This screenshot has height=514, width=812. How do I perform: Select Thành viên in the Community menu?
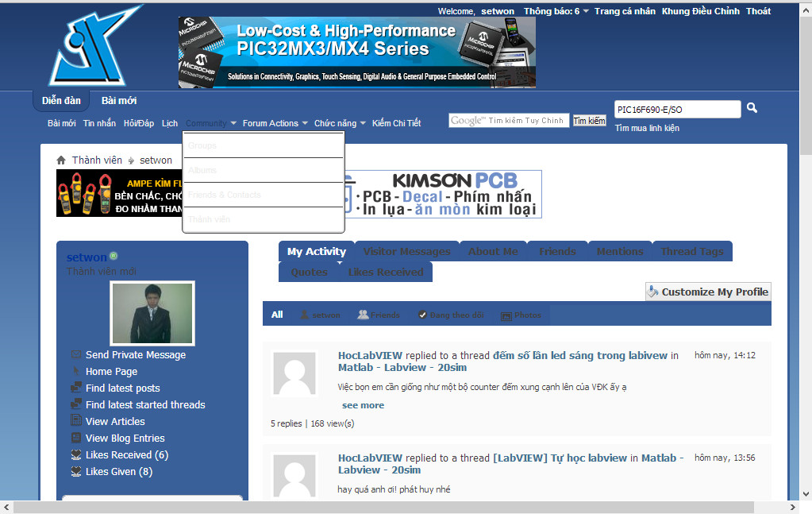click(264, 219)
